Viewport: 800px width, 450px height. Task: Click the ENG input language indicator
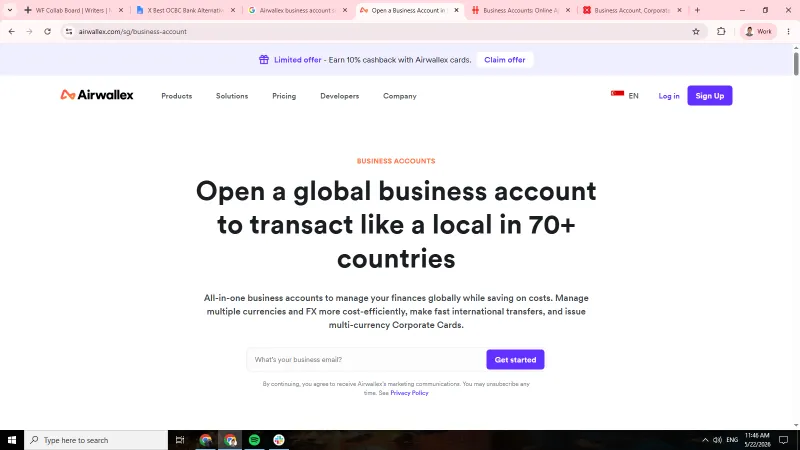[732, 440]
